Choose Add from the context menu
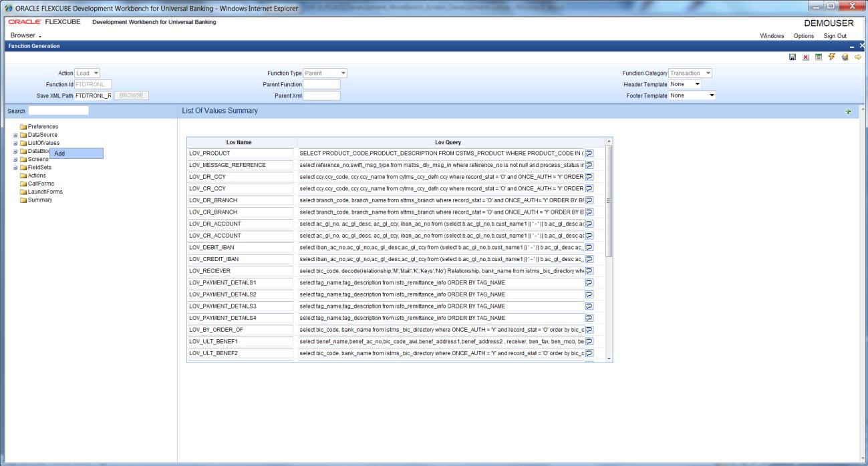868x466 pixels. tap(76, 154)
